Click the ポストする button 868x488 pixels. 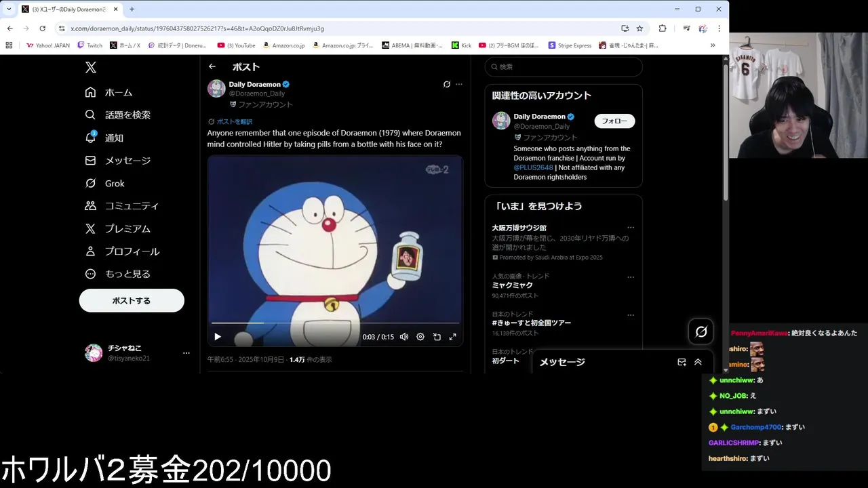pyautogui.click(x=132, y=300)
